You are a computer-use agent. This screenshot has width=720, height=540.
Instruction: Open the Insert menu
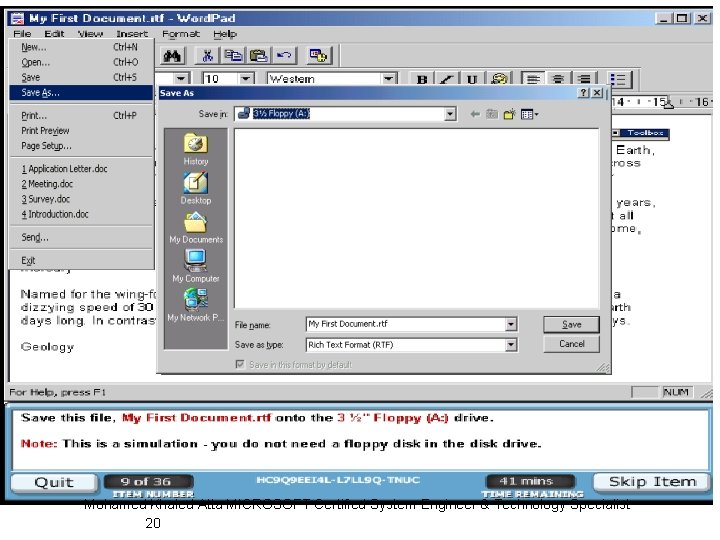coord(132,34)
